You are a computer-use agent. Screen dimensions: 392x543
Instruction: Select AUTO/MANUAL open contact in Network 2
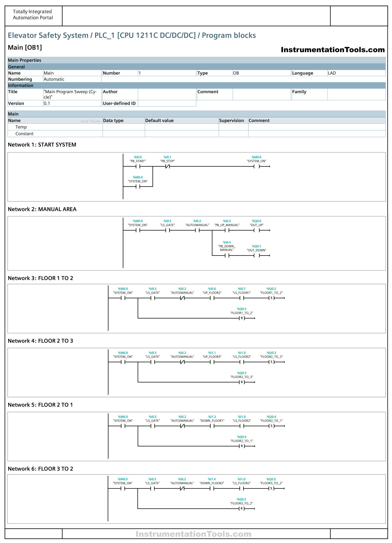197,230
